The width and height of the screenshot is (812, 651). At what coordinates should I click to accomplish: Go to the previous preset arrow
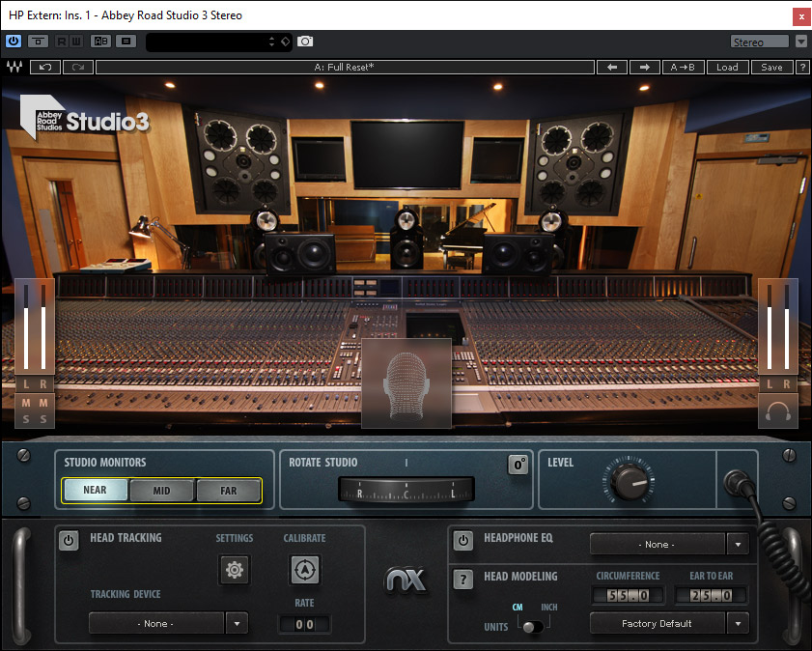tap(611, 68)
